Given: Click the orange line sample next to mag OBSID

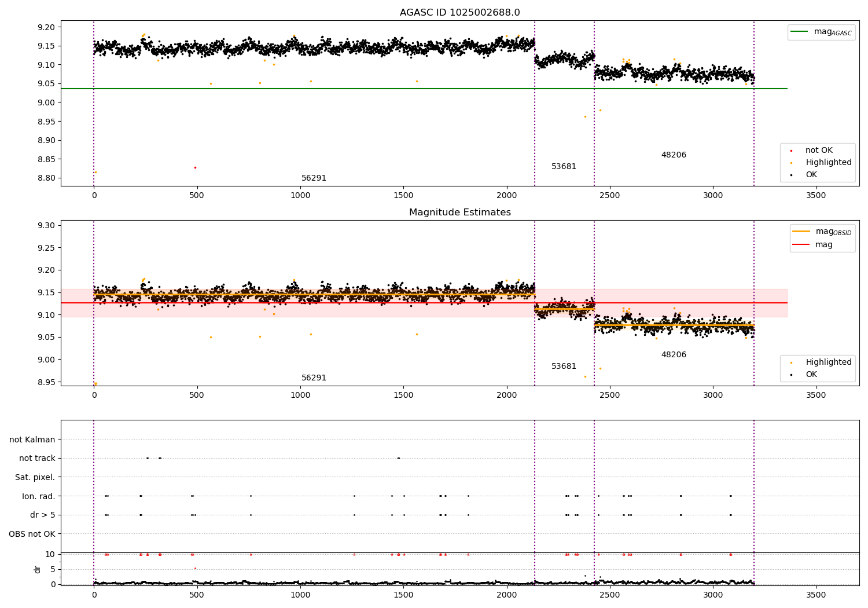Looking at the screenshot, I should point(801,232).
